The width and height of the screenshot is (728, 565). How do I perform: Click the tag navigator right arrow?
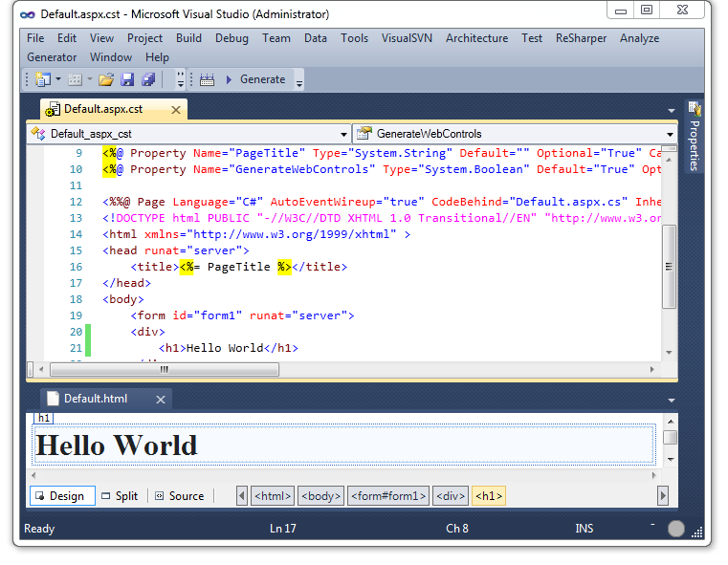pyautogui.click(x=663, y=496)
